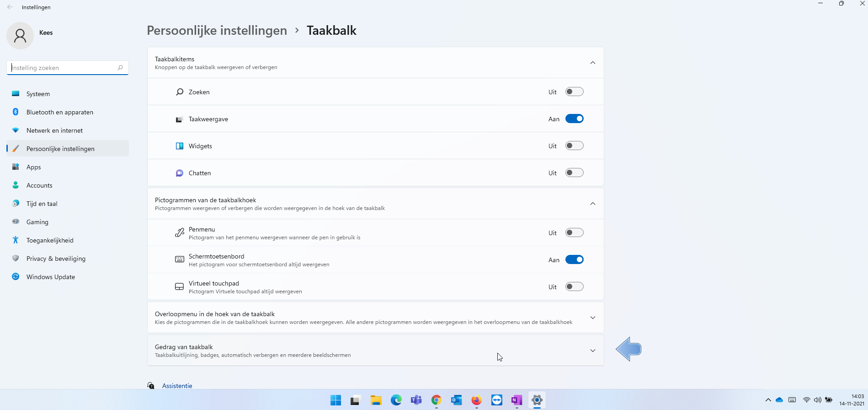Click the OneDrive cloud tray icon
The height and width of the screenshot is (410, 868).
pos(780,400)
